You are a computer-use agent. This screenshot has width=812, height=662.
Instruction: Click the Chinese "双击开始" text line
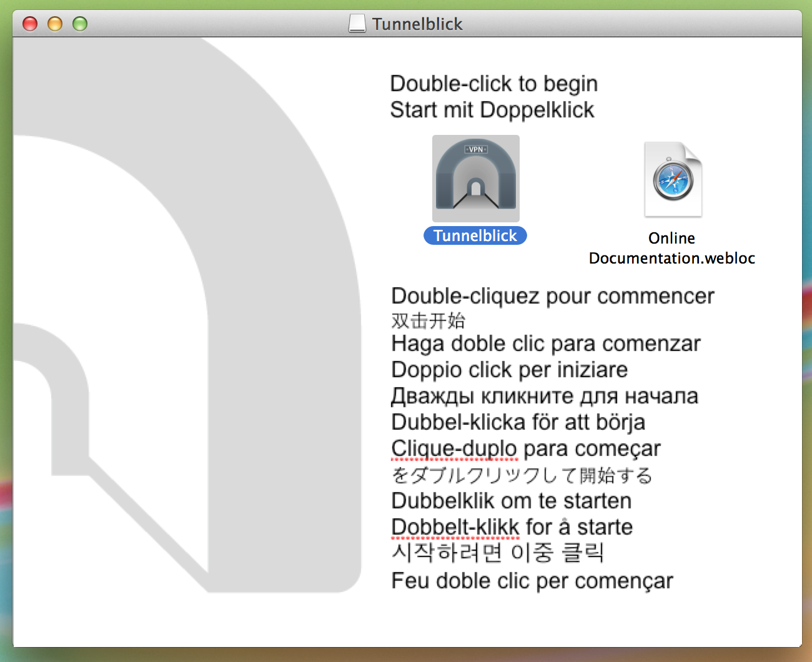[428, 320]
